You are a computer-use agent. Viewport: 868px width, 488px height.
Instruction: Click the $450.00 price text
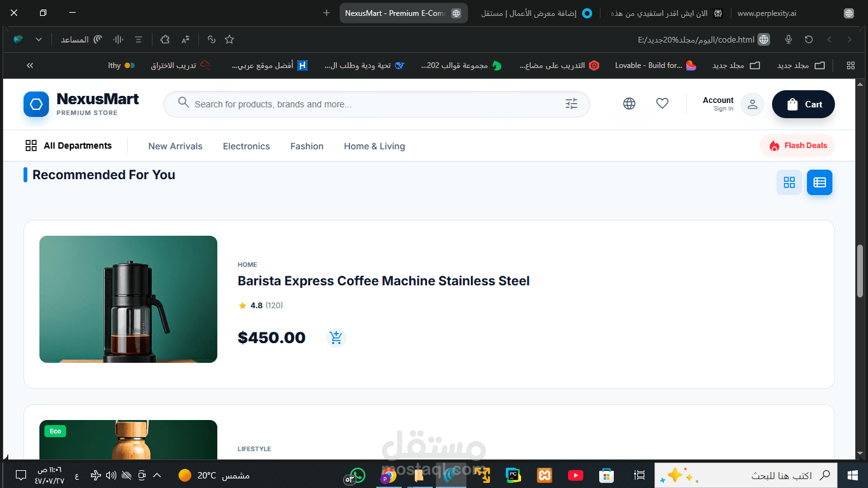pyautogui.click(x=271, y=337)
